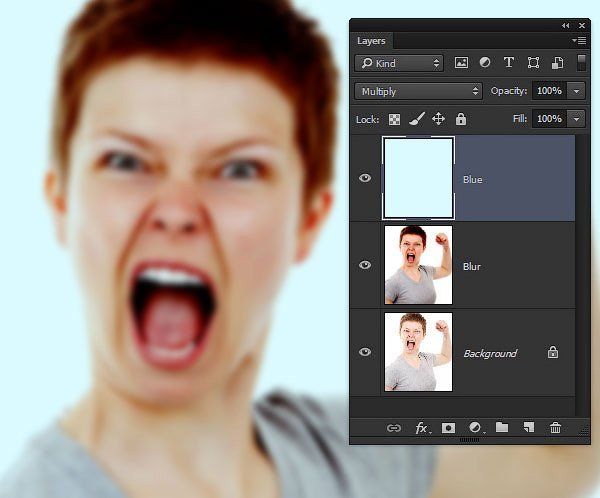Hide the Blur layer
Image resolution: width=600 pixels, height=498 pixels.
click(365, 265)
